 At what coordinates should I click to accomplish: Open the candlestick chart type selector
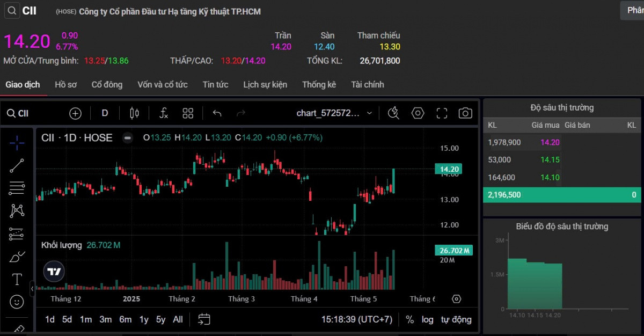pyautogui.click(x=134, y=113)
